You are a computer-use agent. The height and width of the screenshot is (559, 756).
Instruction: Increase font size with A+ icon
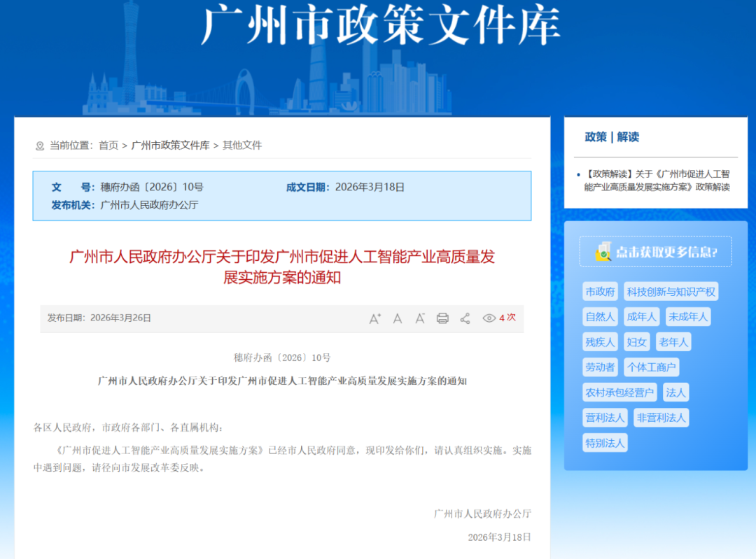374,318
